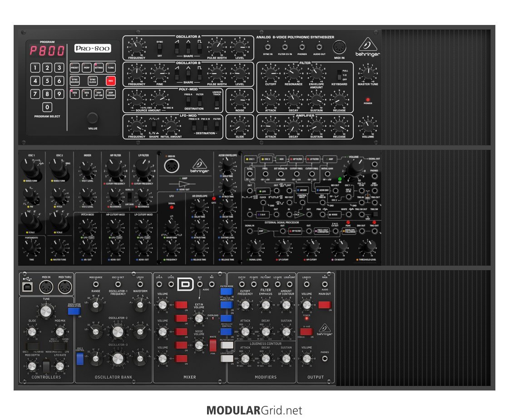
Task: Click the CUT CV jack in the Modifiers section
Action: click(242, 284)
